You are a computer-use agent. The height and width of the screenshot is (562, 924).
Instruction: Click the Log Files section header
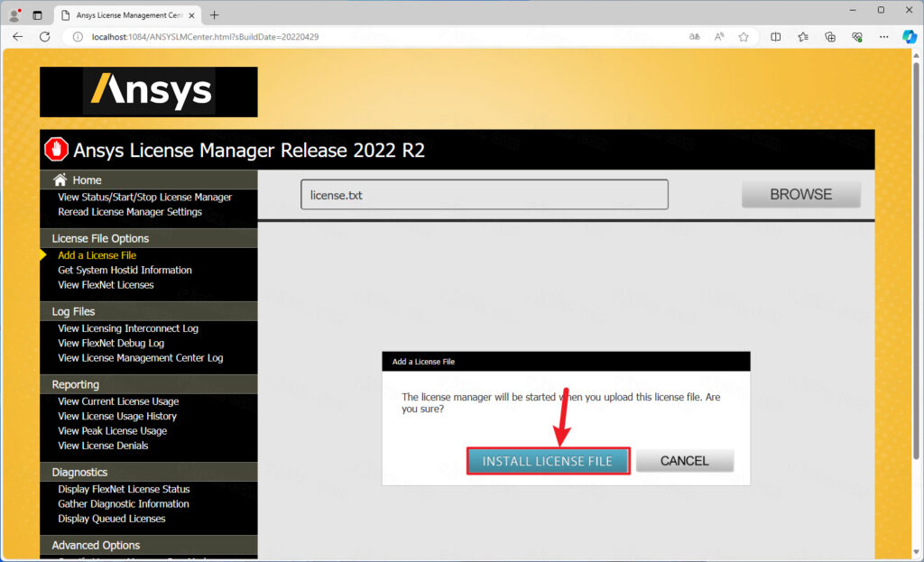(x=149, y=311)
